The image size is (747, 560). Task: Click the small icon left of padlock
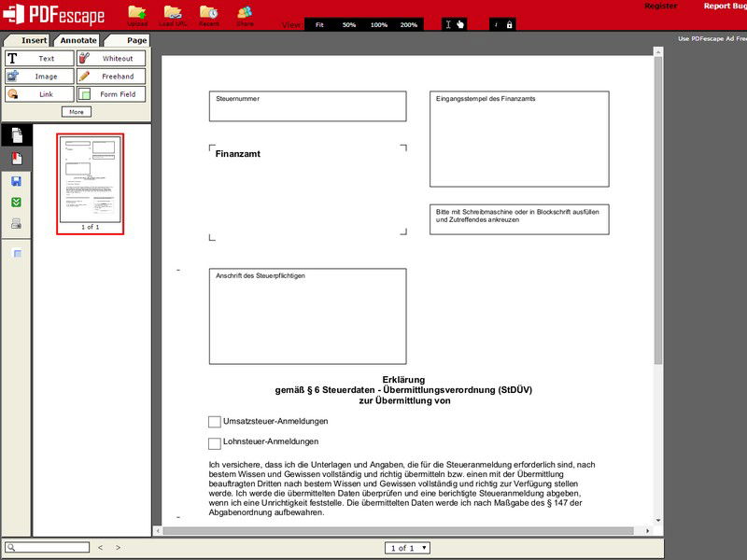[x=496, y=24]
